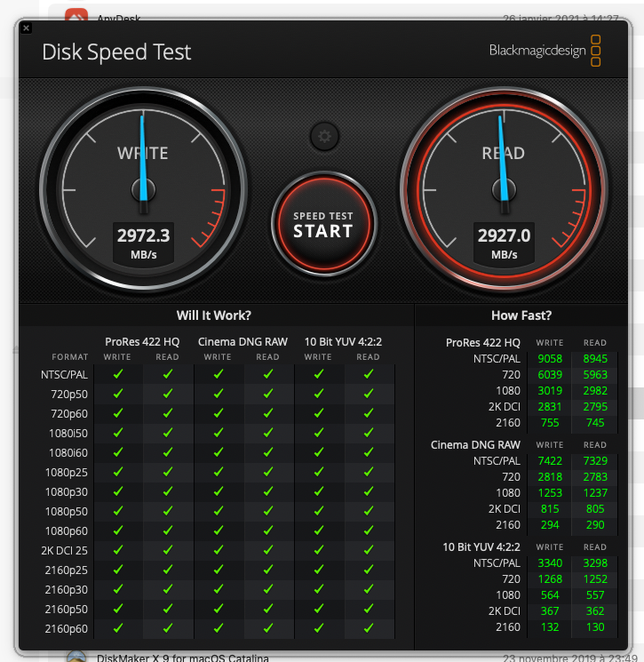Click the Blackmagicdesign logo squares
Viewport: 644px width, 662px height.
click(595, 51)
